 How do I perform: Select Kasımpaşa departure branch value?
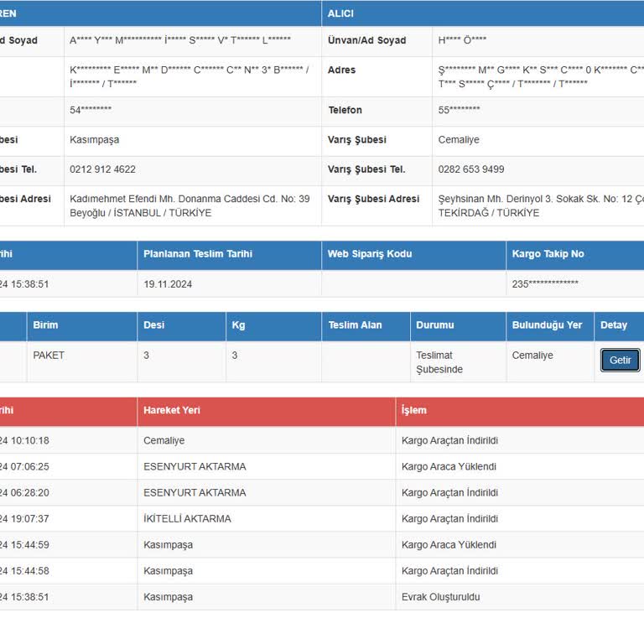pos(95,140)
